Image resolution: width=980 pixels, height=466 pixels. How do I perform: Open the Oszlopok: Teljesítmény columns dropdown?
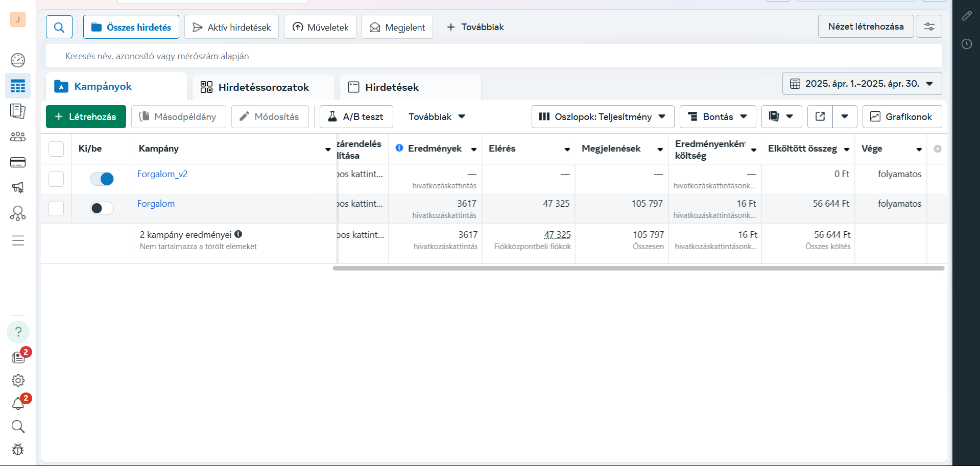pos(603,116)
